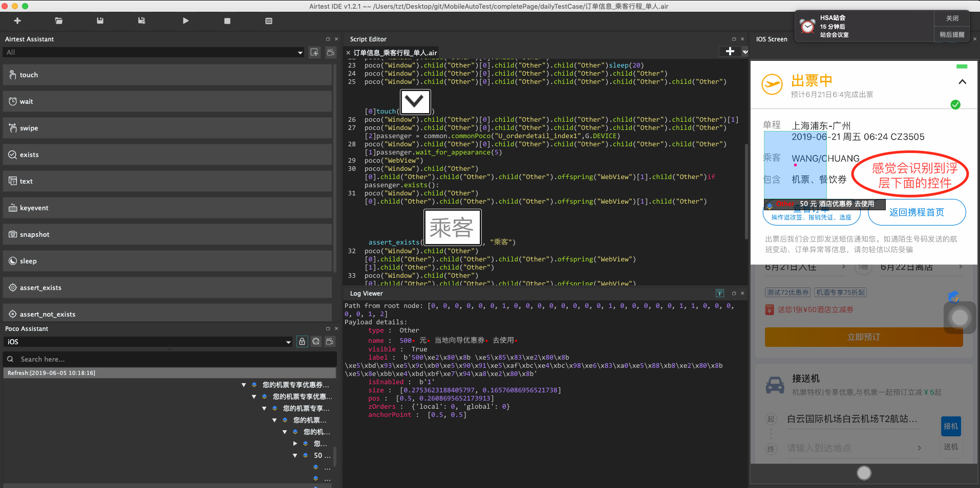Click the Log Viewer filter icon
Viewport: 980px width, 488px height.
coord(720,293)
